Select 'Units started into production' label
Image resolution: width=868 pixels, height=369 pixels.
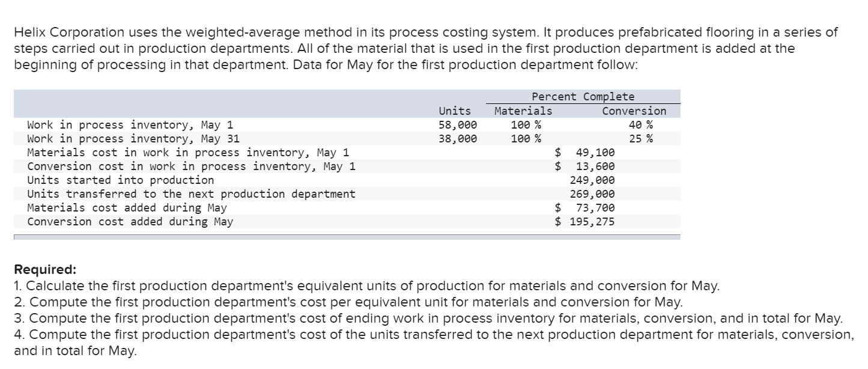tap(120, 180)
